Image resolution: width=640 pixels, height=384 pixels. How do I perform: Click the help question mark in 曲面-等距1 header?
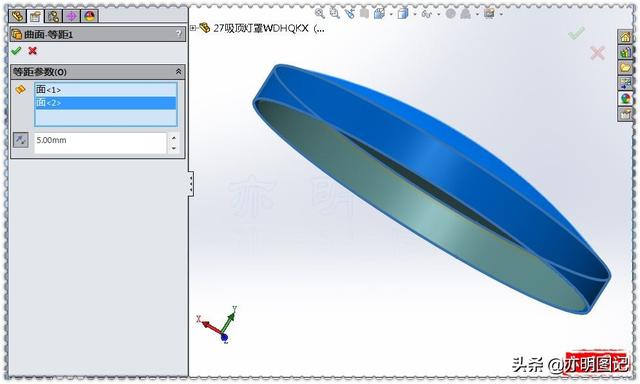tap(179, 34)
